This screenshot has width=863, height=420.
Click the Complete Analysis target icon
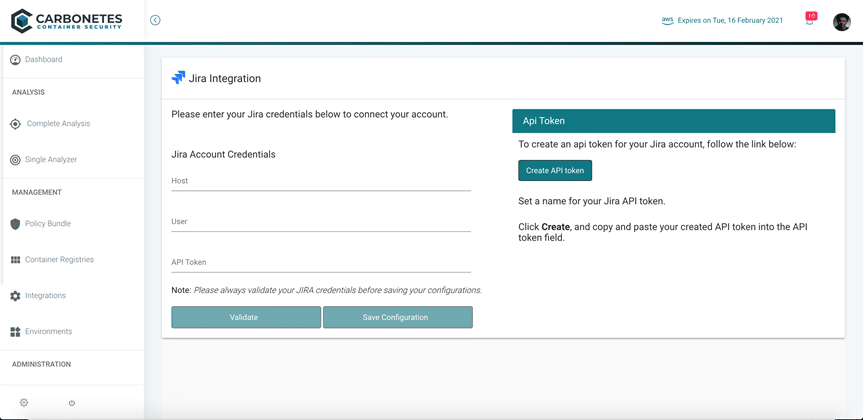(x=15, y=124)
